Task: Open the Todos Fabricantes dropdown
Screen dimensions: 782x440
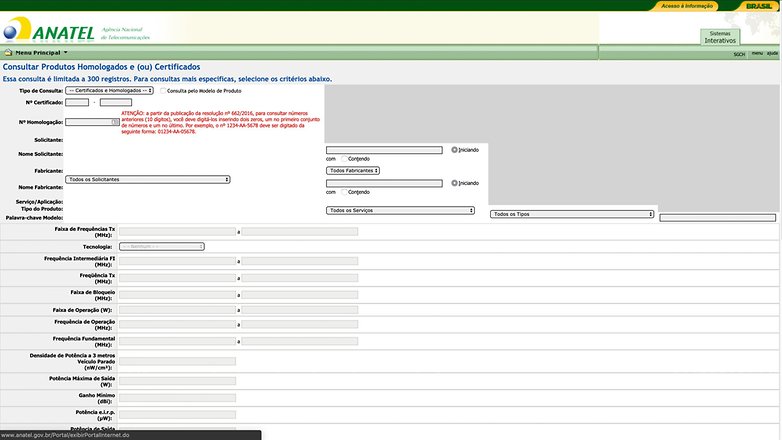Action: [353, 171]
